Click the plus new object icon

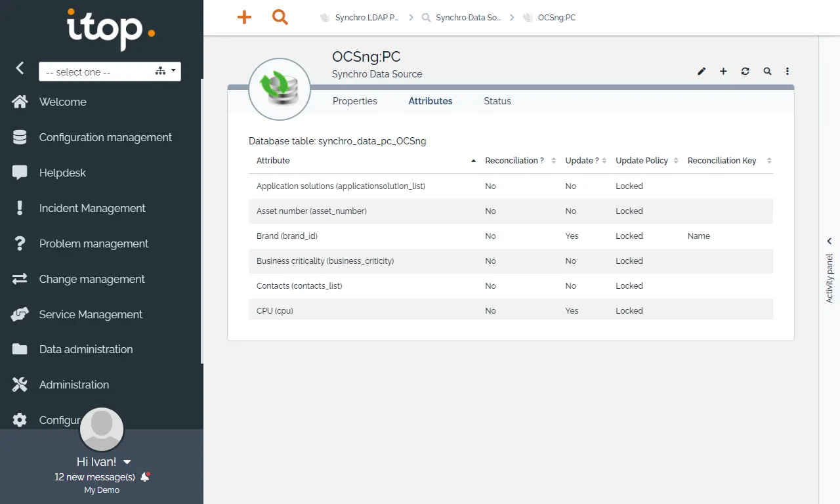pyautogui.click(x=723, y=71)
